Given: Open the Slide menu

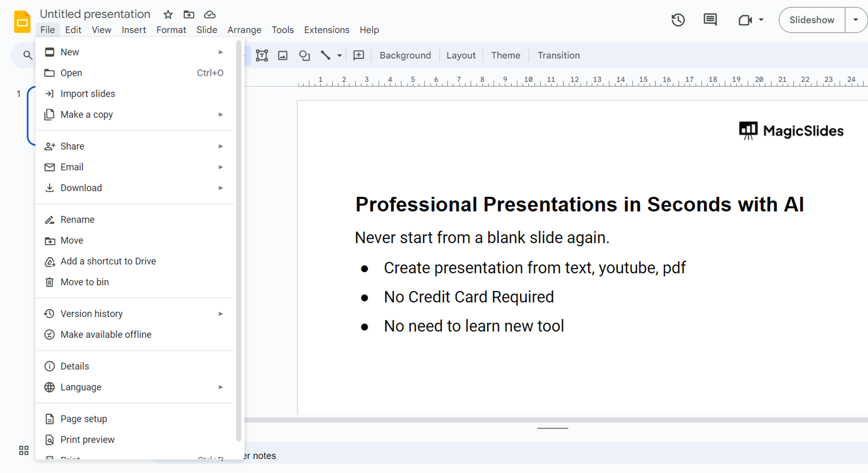Looking at the screenshot, I should click(207, 30).
